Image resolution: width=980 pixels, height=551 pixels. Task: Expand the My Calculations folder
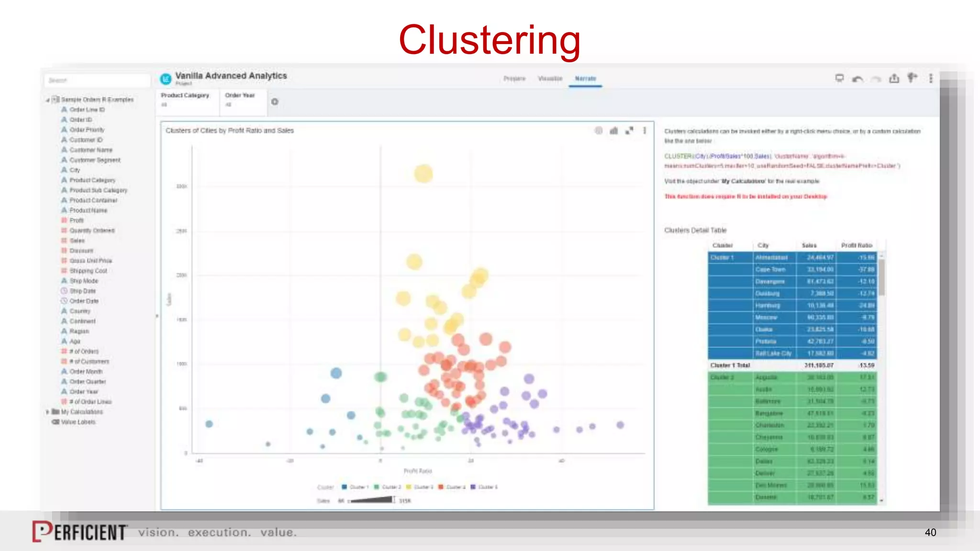tap(47, 411)
